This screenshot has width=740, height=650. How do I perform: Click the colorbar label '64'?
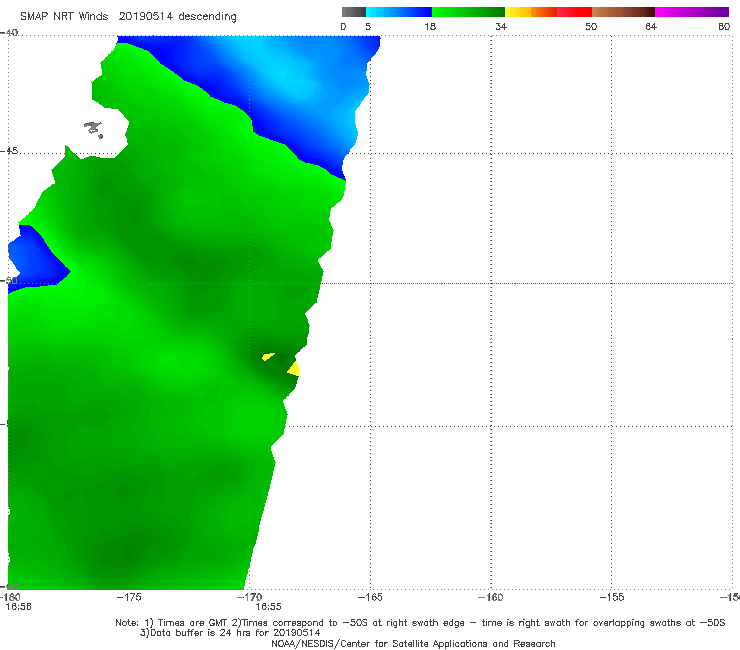pyautogui.click(x=651, y=26)
